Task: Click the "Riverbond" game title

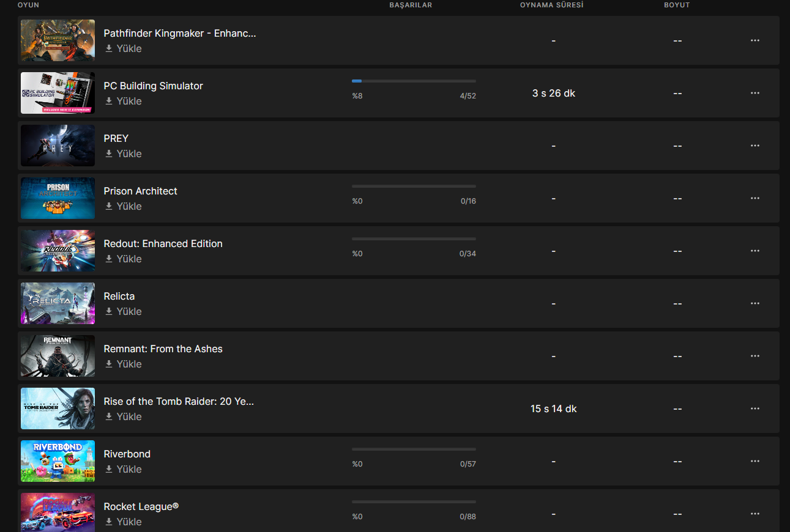Action: pos(127,454)
